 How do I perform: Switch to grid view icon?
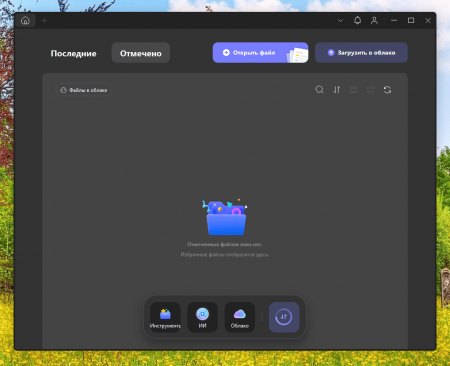click(370, 90)
